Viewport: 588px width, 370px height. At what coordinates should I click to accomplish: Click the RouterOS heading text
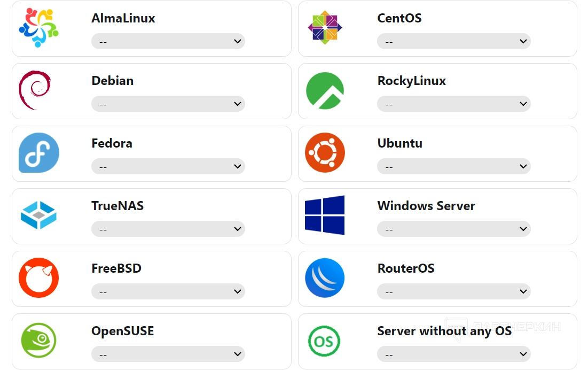click(x=405, y=268)
